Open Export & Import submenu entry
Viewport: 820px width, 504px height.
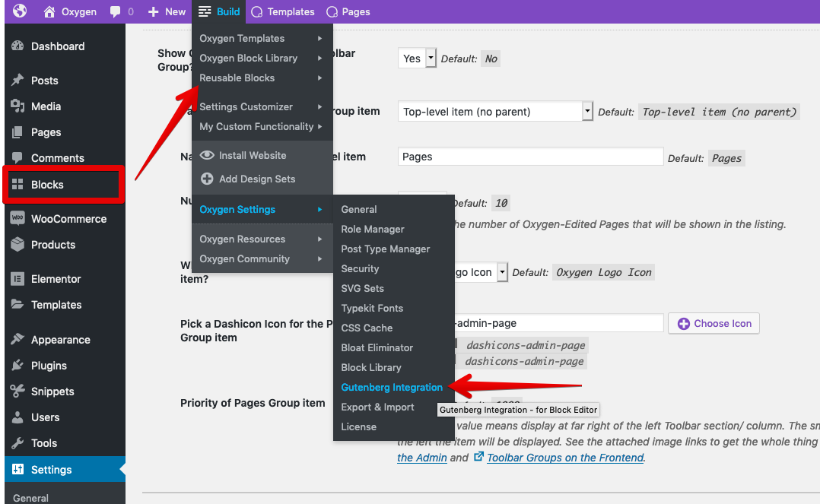[377, 407]
